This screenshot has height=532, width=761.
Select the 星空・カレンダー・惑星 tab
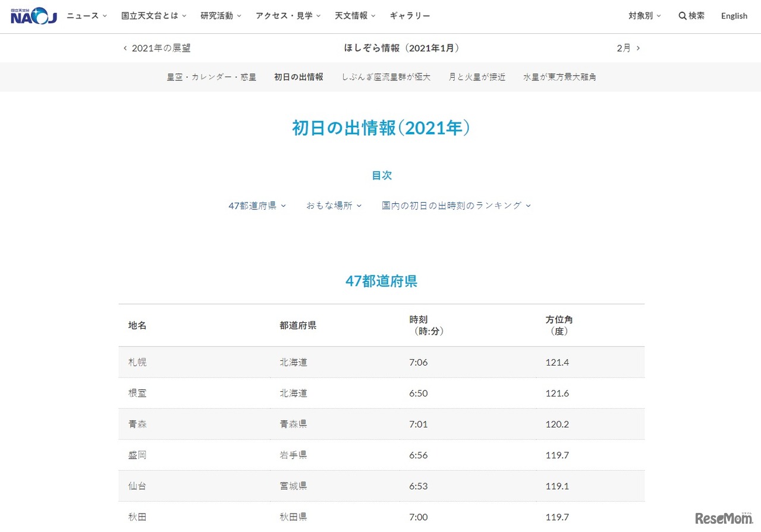(x=212, y=77)
